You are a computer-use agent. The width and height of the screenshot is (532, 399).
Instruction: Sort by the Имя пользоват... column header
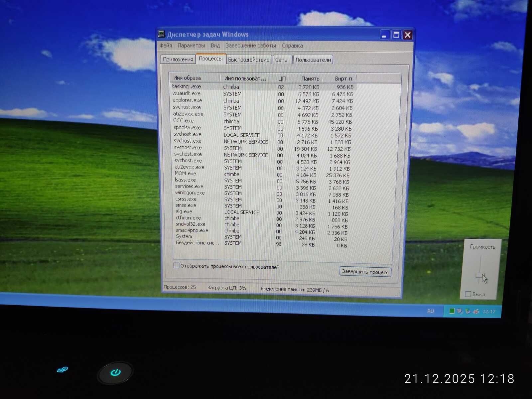coord(245,78)
